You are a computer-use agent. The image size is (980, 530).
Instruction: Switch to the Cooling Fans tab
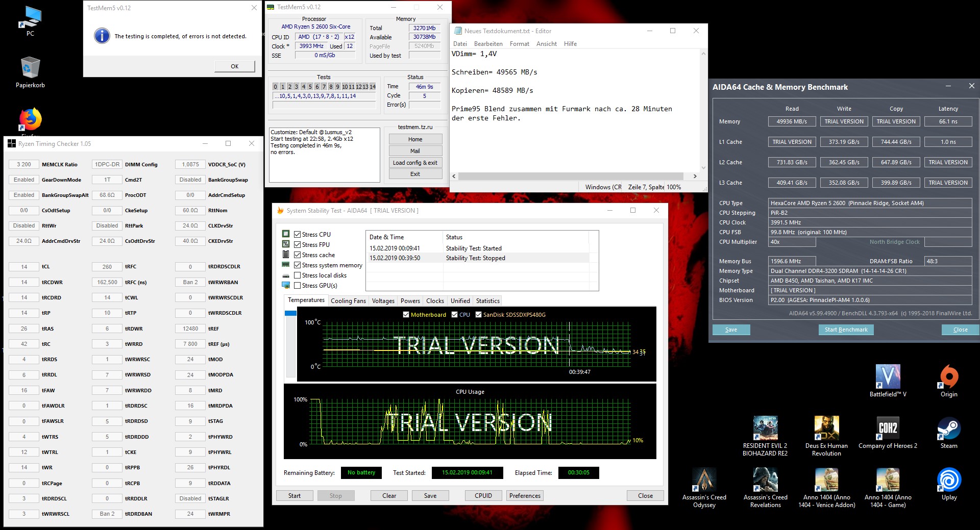pyautogui.click(x=348, y=301)
